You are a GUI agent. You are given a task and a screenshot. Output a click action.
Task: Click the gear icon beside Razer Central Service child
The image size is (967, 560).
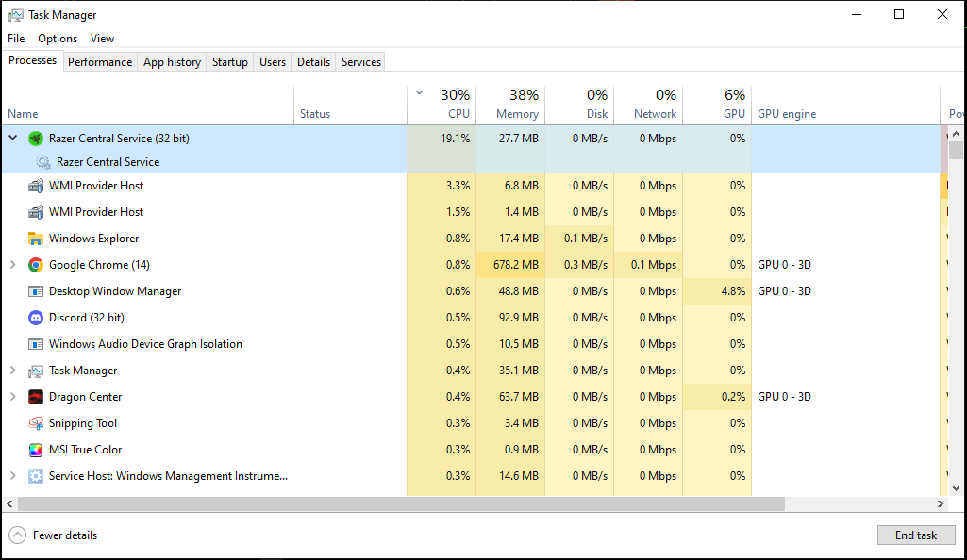pos(42,162)
